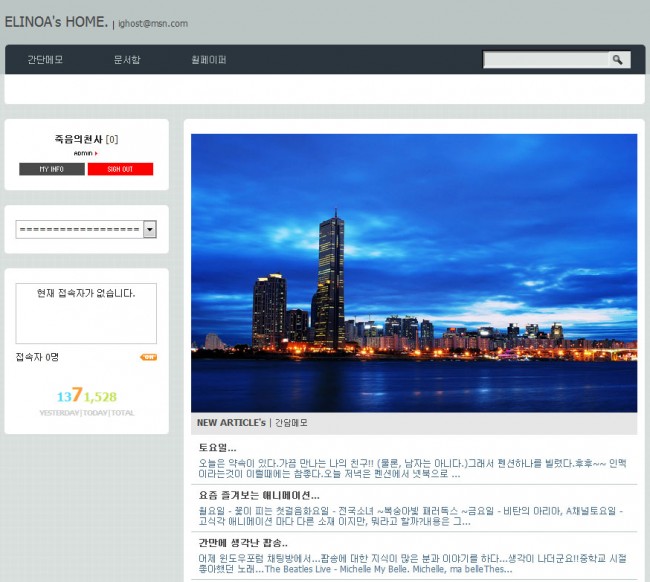
Task: Click the ELINOA's HOME site title
Action: (x=56, y=22)
